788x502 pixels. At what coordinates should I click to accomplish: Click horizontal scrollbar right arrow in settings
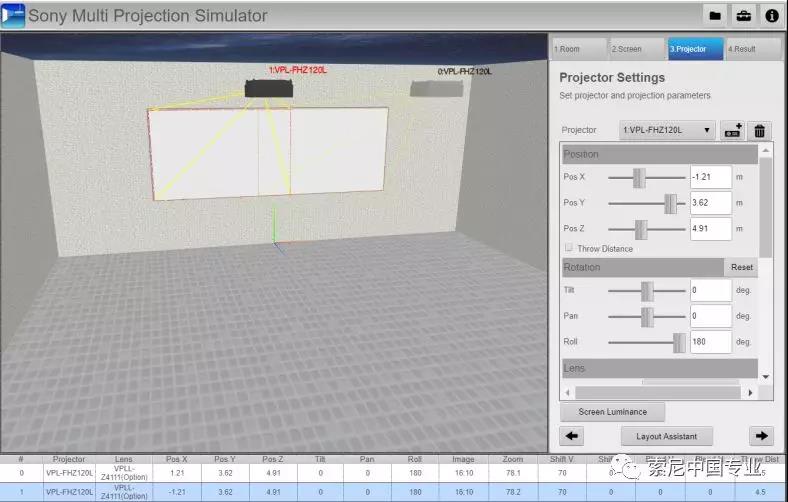[x=750, y=392]
